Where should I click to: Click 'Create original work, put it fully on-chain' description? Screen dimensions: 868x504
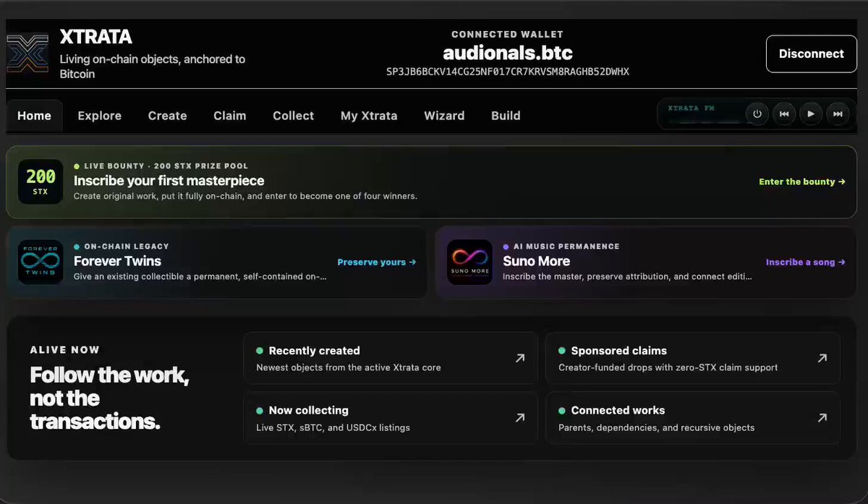[x=245, y=196]
